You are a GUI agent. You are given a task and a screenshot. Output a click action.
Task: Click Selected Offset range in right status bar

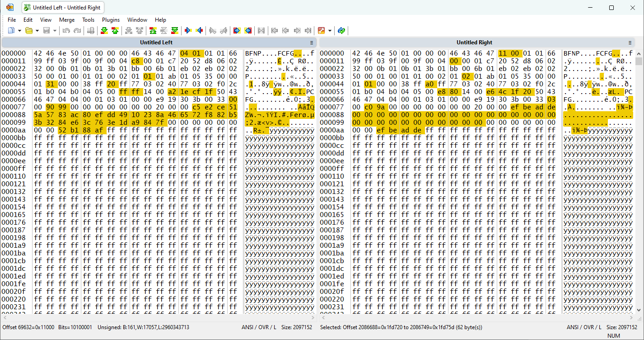401,327
